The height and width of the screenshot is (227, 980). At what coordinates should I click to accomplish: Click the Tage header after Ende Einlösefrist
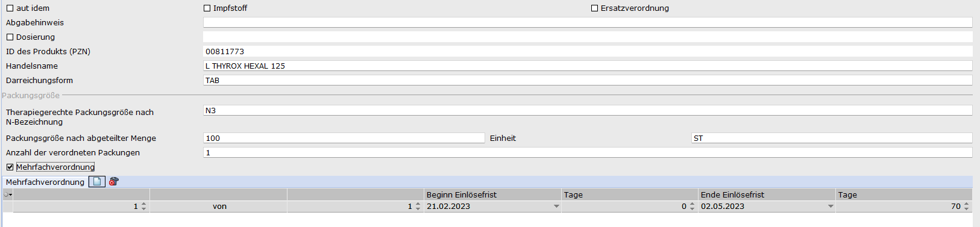click(x=904, y=194)
